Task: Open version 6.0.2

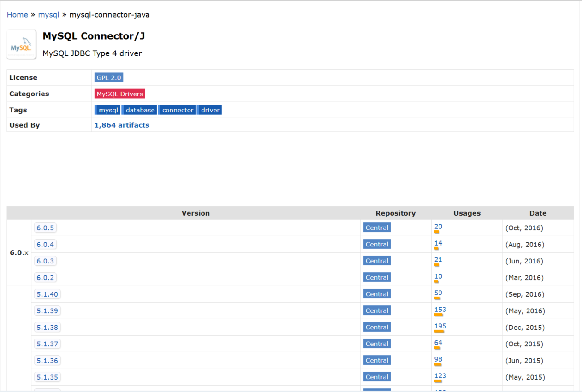Action: 45,278
